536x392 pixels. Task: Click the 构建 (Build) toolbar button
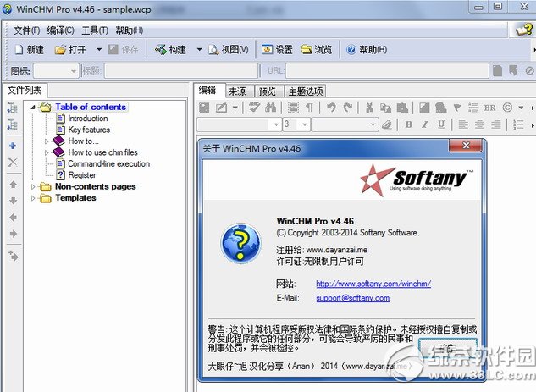pos(170,50)
